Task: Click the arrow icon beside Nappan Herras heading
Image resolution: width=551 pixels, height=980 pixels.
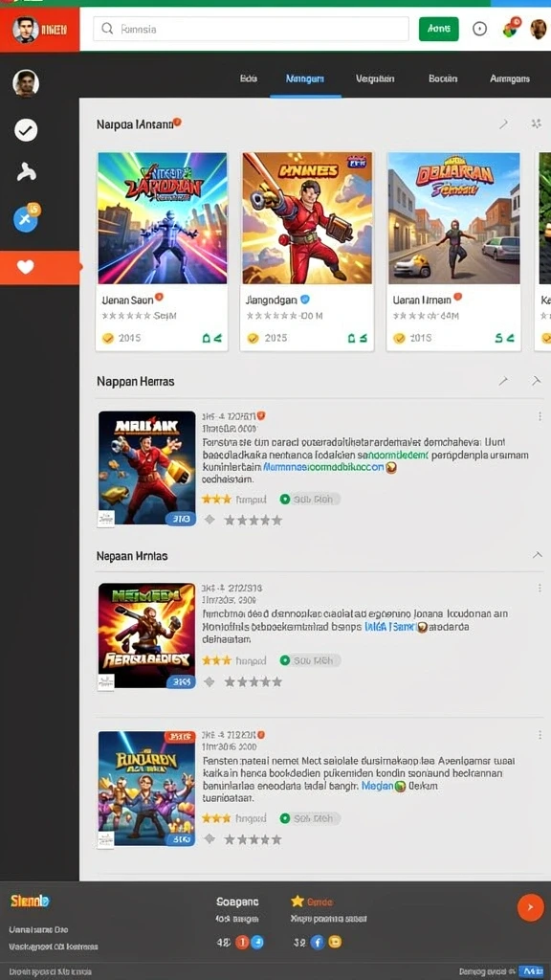Action: click(x=503, y=380)
